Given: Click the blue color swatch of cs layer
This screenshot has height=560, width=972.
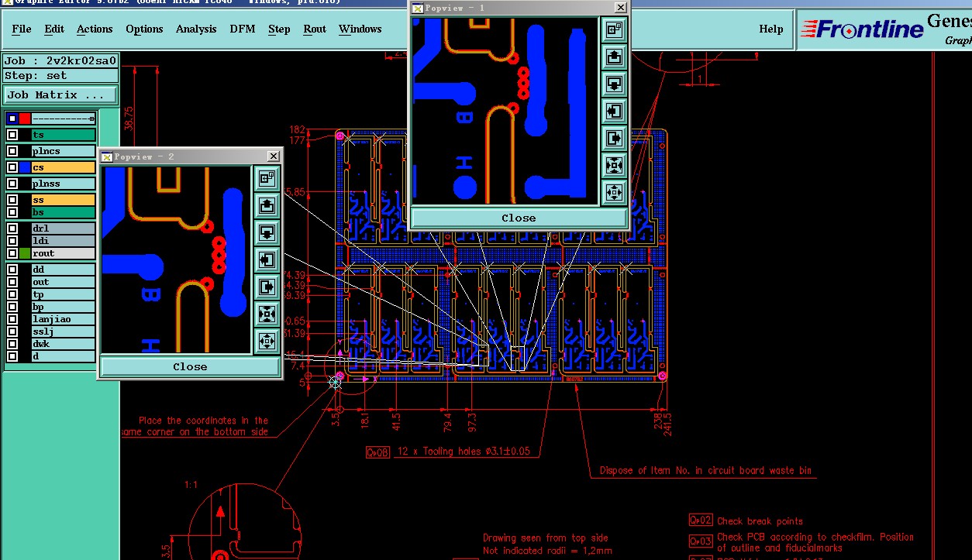Looking at the screenshot, I should [25, 167].
